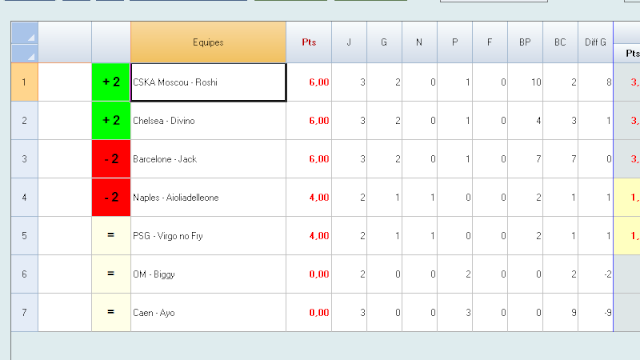
Task: Click the BP column header
Action: coord(525,42)
